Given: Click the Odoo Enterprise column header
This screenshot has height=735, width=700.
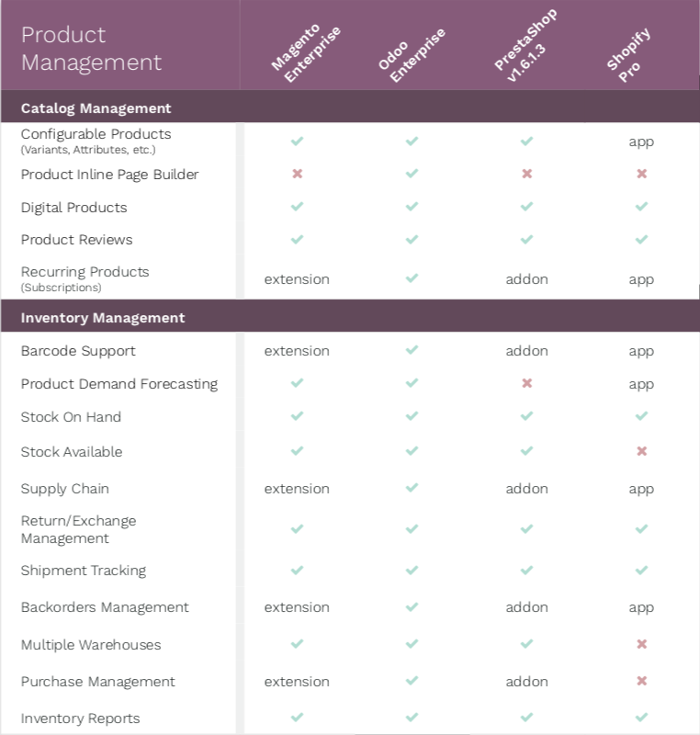Looking at the screenshot, I should (x=412, y=55).
